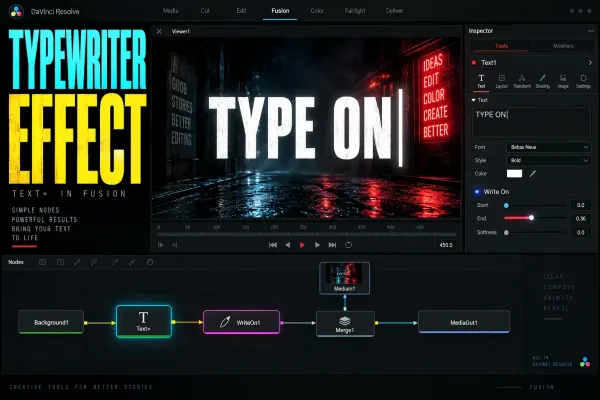
Task: Select the Text+ node
Action: (143, 322)
